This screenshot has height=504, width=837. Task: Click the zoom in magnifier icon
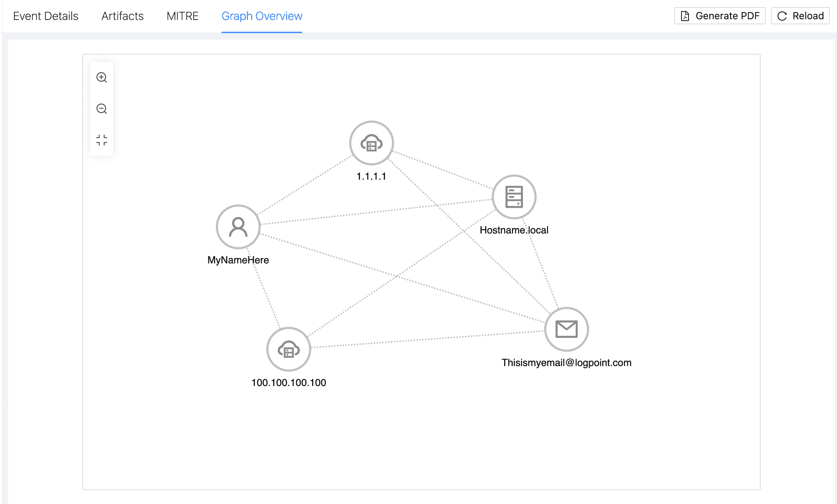click(102, 77)
